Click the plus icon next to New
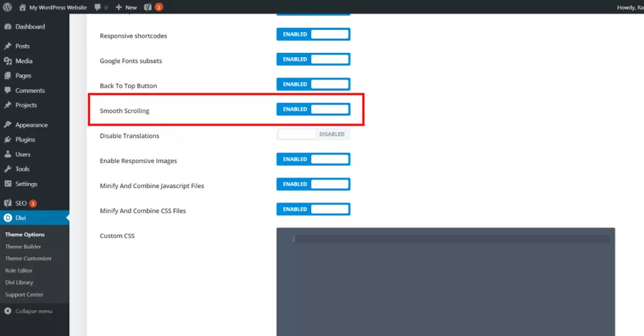Image resolution: width=644 pixels, height=336 pixels. 119,7
